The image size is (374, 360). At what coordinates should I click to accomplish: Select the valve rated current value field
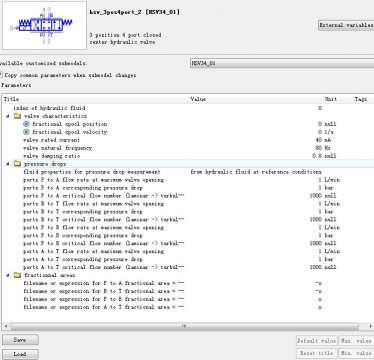click(255, 140)
